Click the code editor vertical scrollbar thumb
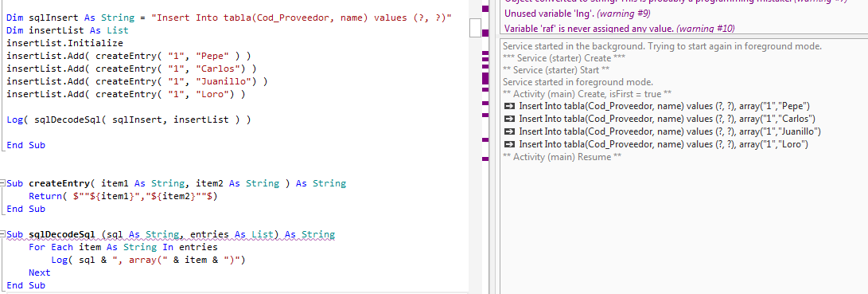Image resolution: width=868 pixels, height=294 pixels. [x=474, y=27]
